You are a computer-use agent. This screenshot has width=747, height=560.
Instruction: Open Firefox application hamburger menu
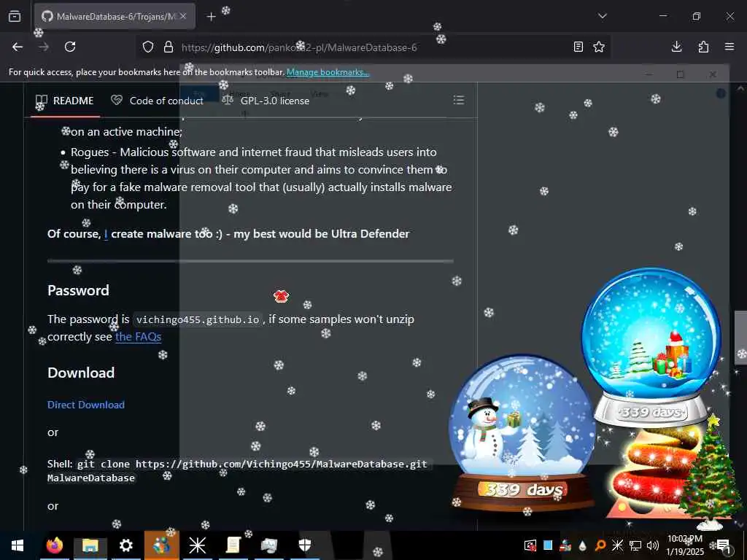[x=729, y=47]
